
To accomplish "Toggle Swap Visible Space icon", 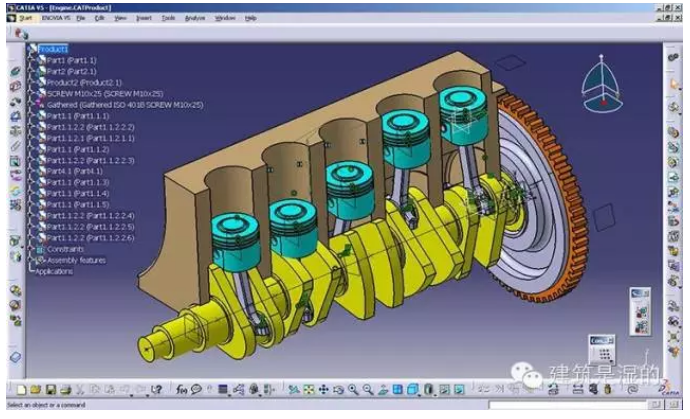I will (459, 390).
